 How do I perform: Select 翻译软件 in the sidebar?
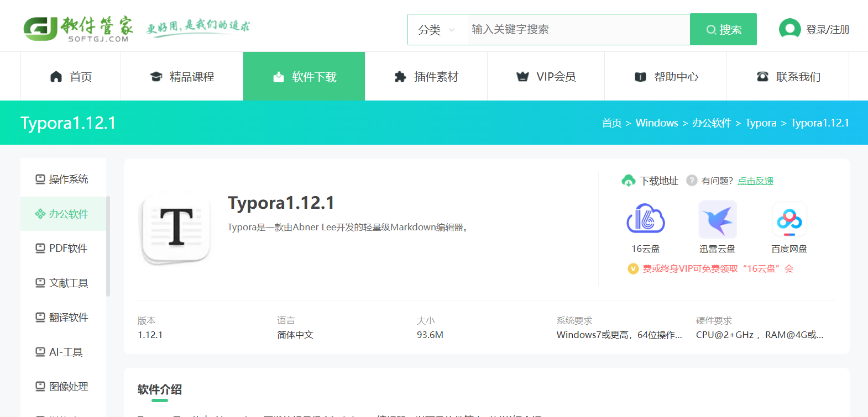63,318
